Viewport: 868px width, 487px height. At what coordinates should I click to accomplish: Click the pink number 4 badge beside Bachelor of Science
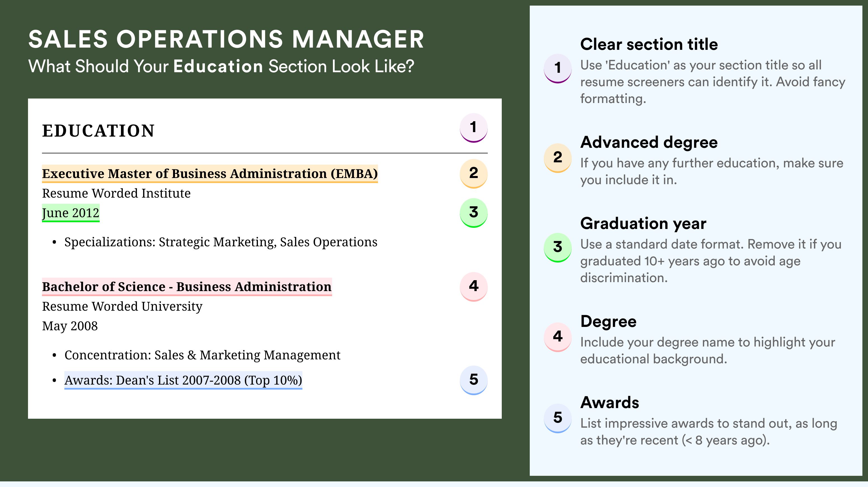click(473, 287)
